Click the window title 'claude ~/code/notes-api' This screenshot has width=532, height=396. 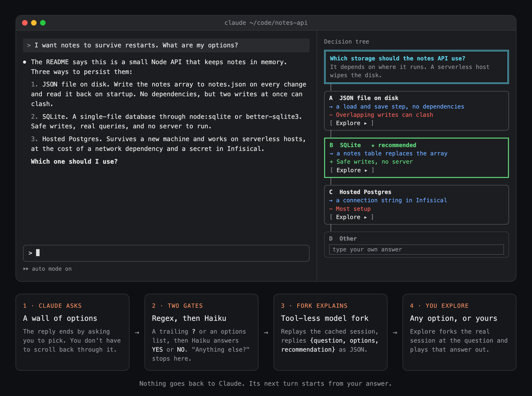266,23
